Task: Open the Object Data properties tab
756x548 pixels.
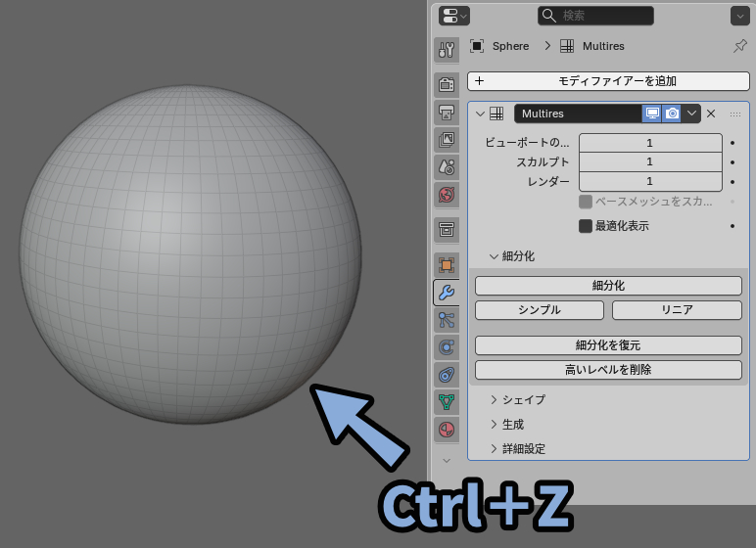Action: [x=446, y=401]
